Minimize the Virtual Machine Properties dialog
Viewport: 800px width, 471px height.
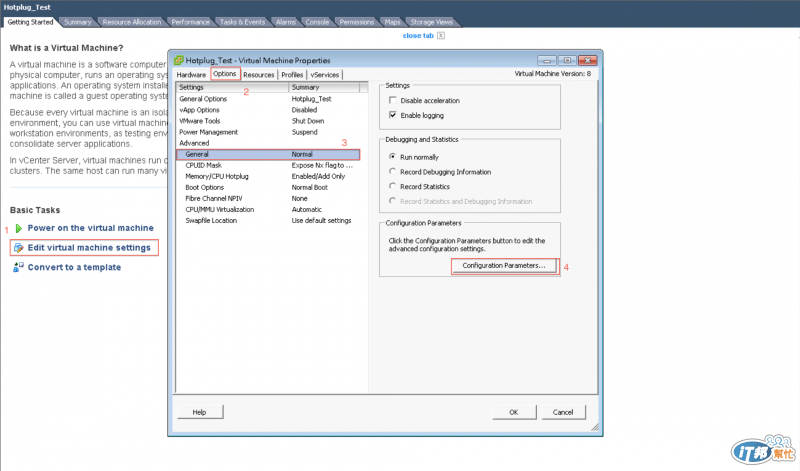[x=547, y=60]
